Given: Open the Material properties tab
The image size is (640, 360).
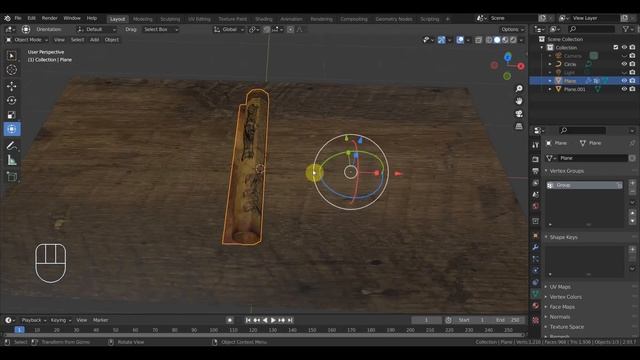Looking at the screenshot, I should pyautogui.click(x=536, y=305).
